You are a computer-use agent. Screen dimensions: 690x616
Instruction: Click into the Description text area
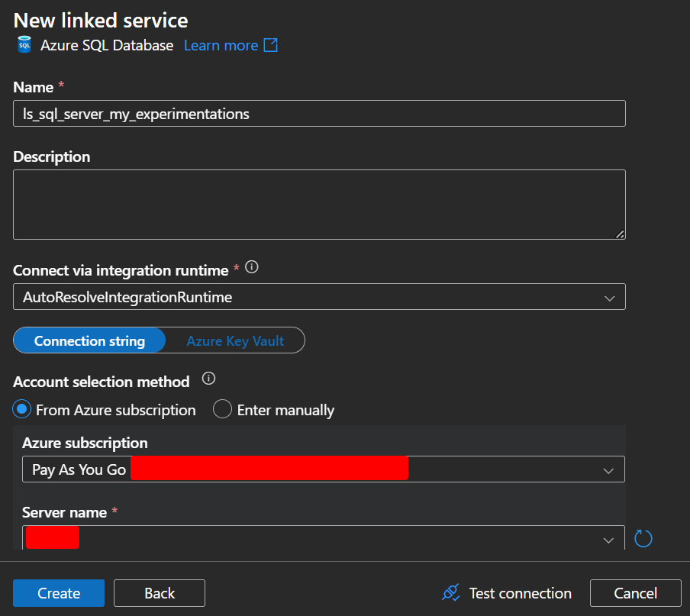coord(320,205)
